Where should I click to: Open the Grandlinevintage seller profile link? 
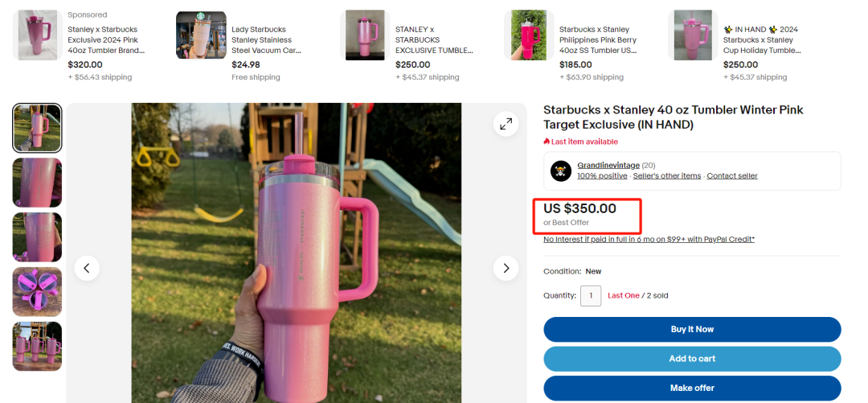608,165
